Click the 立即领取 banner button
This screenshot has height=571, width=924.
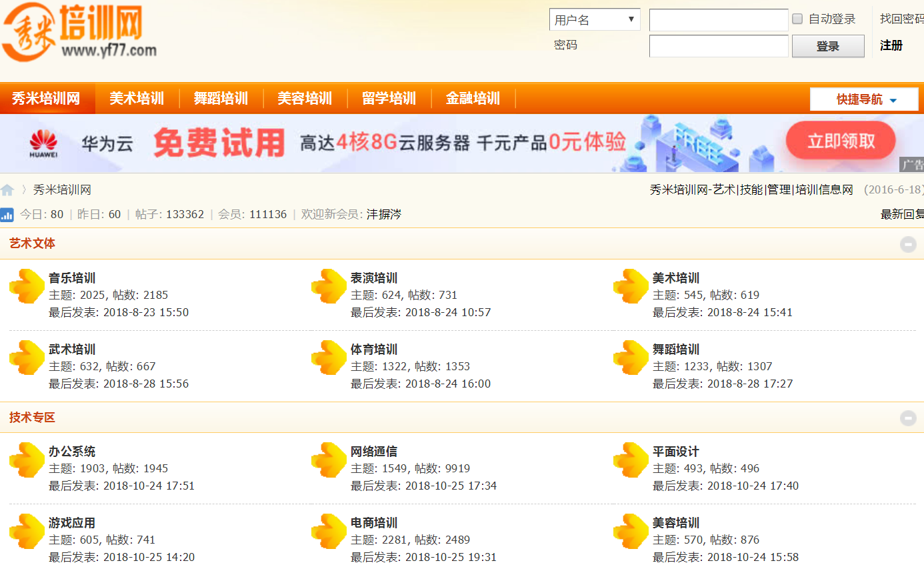click(841, 141)
